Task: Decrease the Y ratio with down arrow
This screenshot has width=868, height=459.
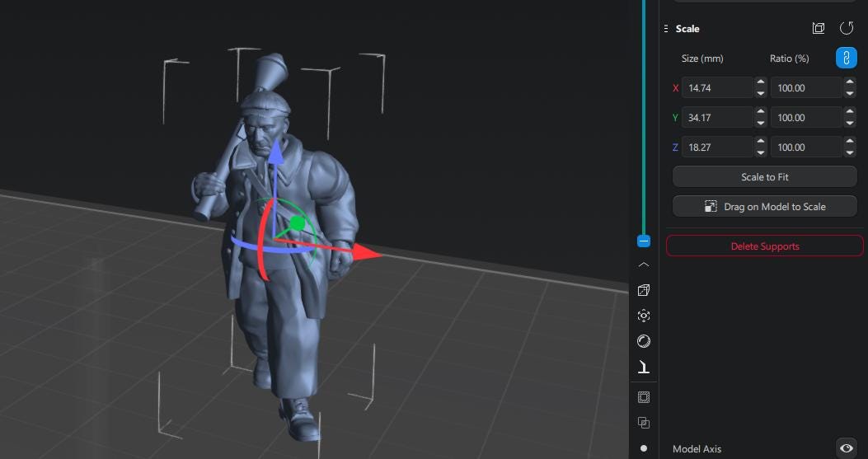Action: tap(850, 123)
